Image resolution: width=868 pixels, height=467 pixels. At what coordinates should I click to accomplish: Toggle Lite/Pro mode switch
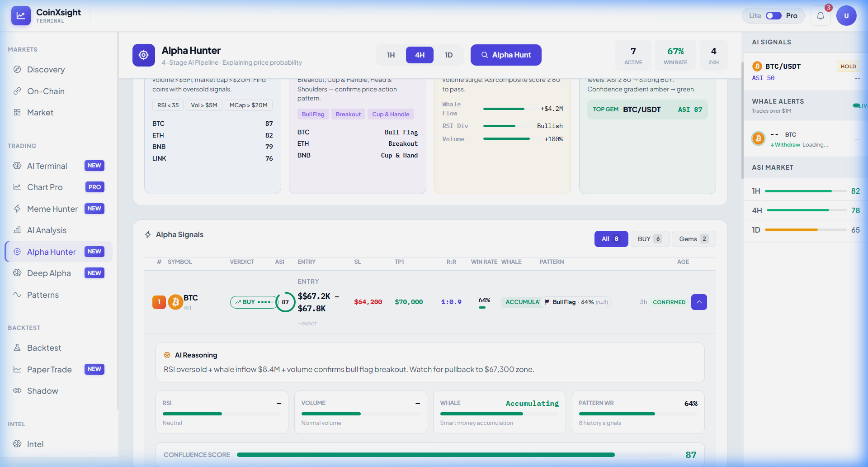774,16
